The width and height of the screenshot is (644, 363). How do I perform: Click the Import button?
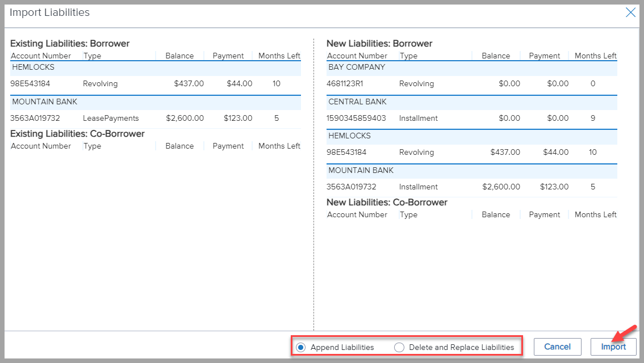click(x=613, y=347)
